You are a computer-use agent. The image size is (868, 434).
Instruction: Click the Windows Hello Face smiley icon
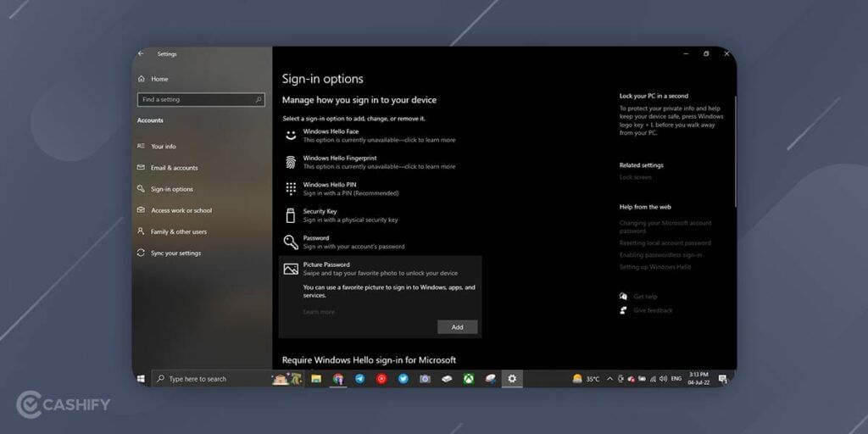click(x=291, y=135)
